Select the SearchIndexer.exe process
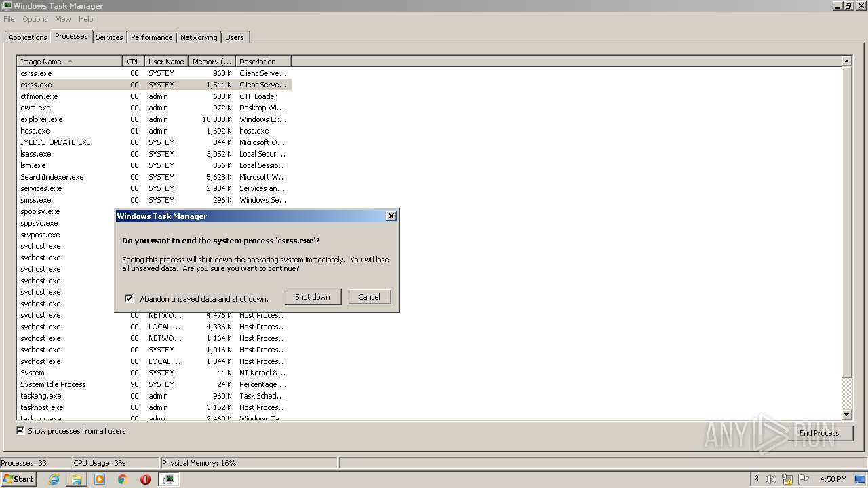 click(155, 177)
